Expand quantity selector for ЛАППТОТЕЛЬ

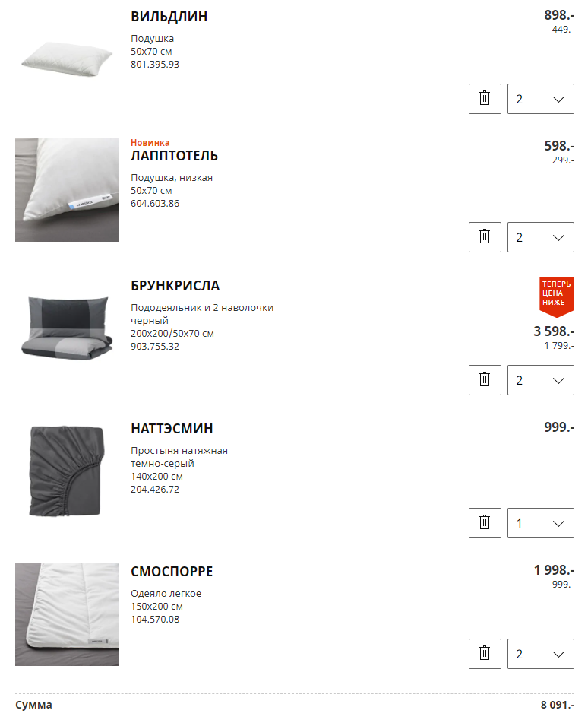541,237
